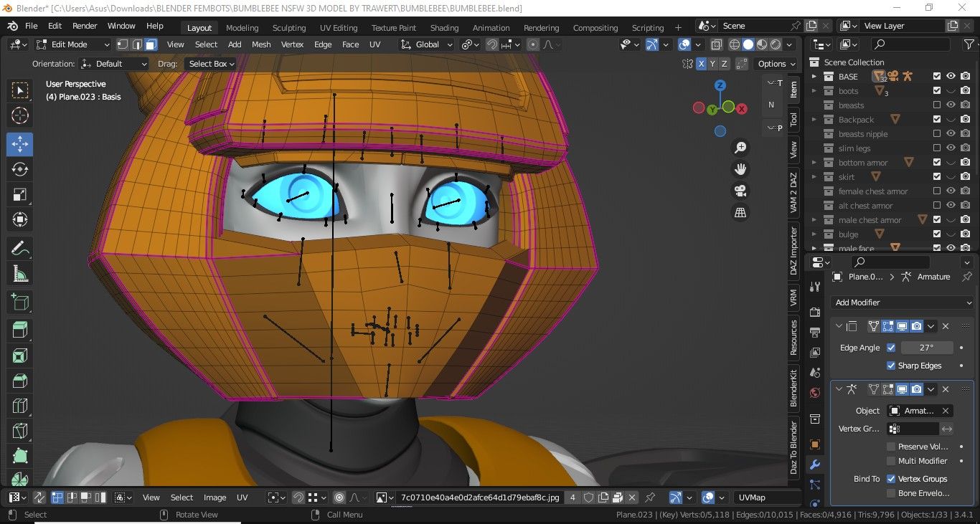The height and width of the screenshot is (524, 980).
Task: Select the Cursor tool in the left toolbar
Action: pyautogui.click(x=20, y=116)
